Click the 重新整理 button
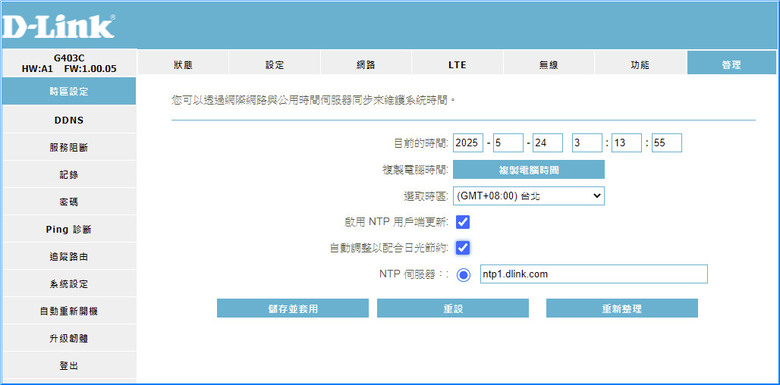Image resolution: width=780 pixels, height=385 pixels. 622,308
